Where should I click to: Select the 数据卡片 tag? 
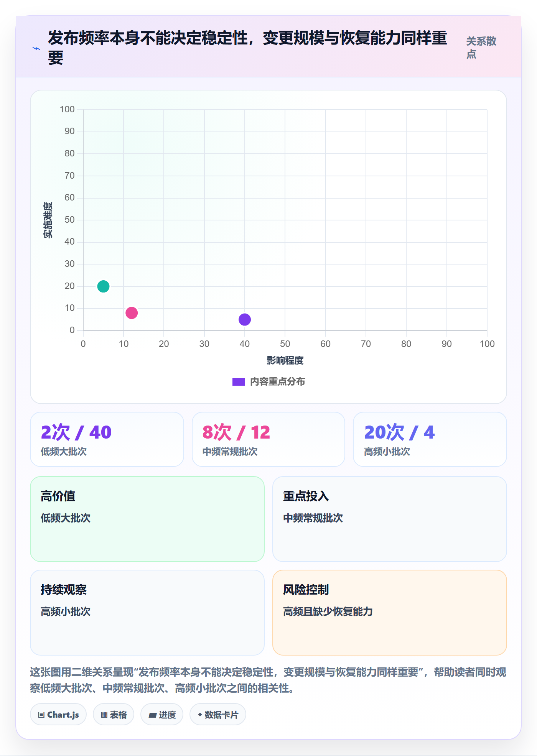coord(218,715)
